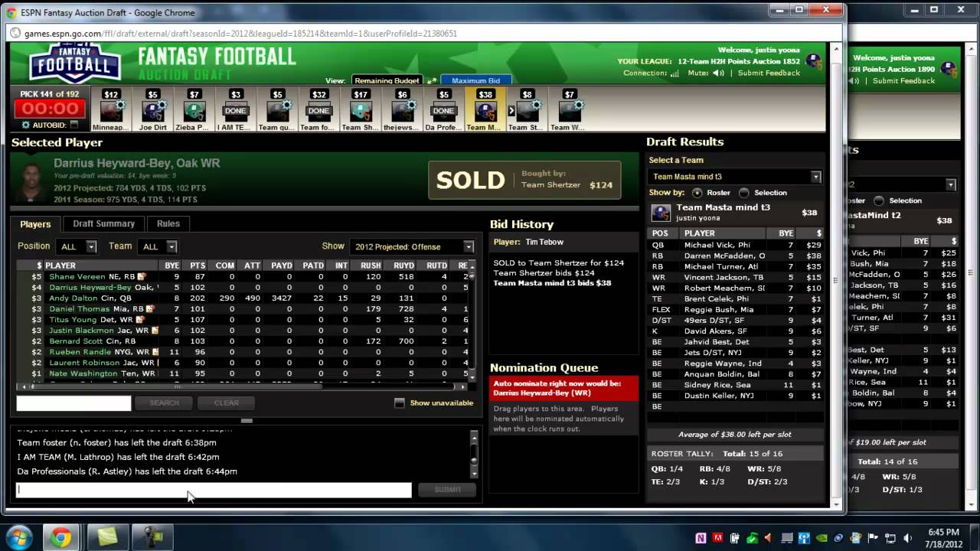Click the highlighted Team M... helmet

point(485,112)
